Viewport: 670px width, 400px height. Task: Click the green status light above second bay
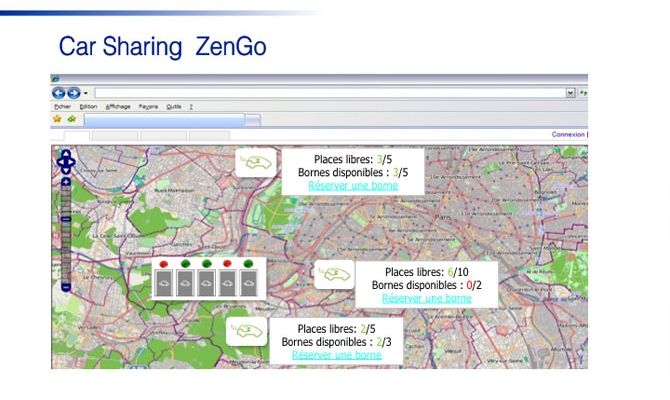[185, 264]
